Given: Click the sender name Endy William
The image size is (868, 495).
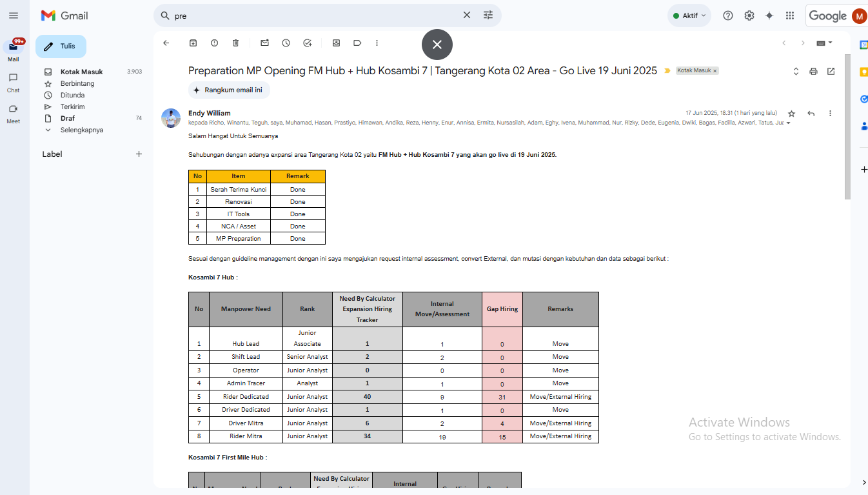Looking at the screenshot, I should coord(210,113).
